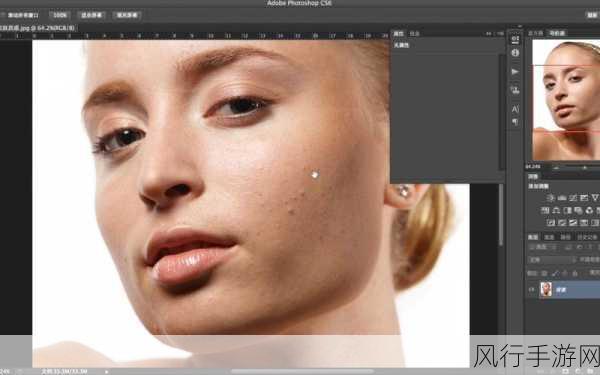Click the document size status text

64,371
